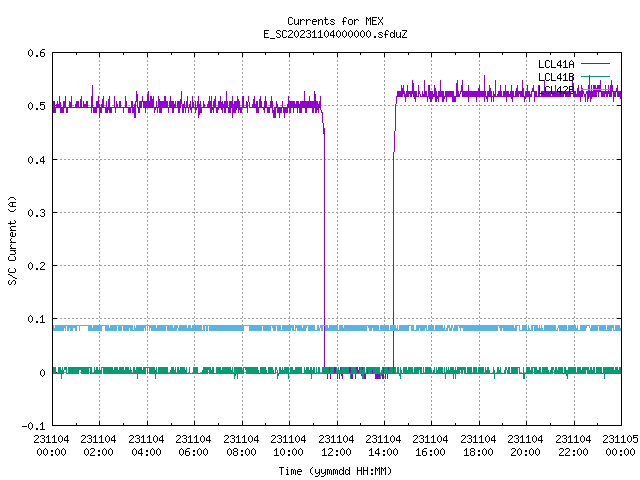Click the purple LCL41A legend line sample
This screenshot has width=640, height=480.
595,64
